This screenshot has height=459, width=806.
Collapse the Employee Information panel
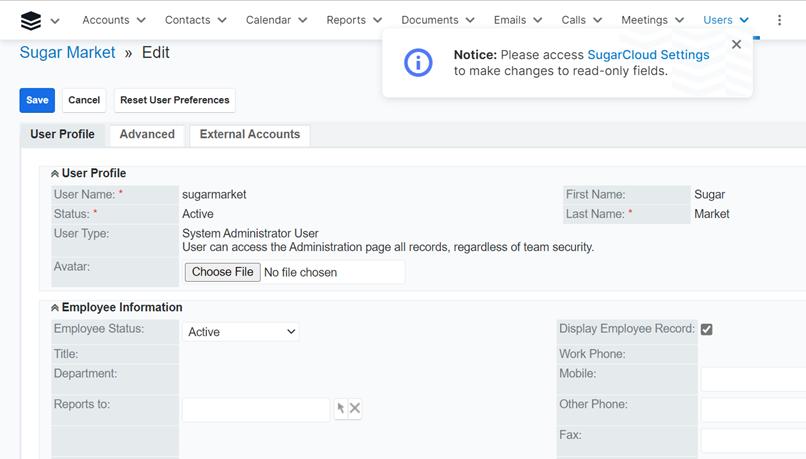(54, 308)
